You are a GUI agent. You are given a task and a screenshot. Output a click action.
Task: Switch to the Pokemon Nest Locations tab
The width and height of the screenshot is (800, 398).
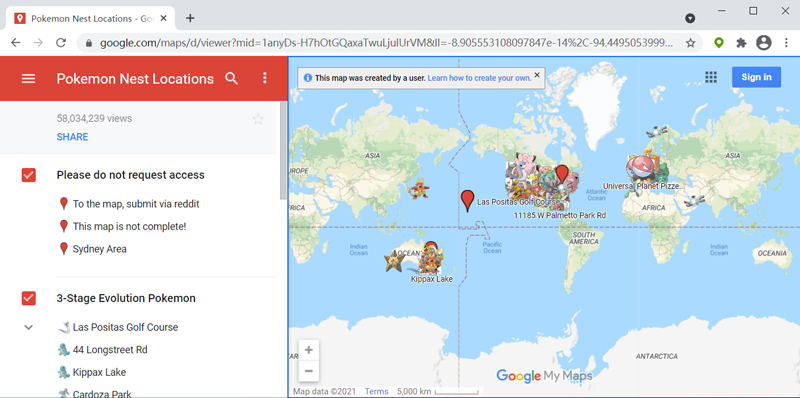[91, 18]
